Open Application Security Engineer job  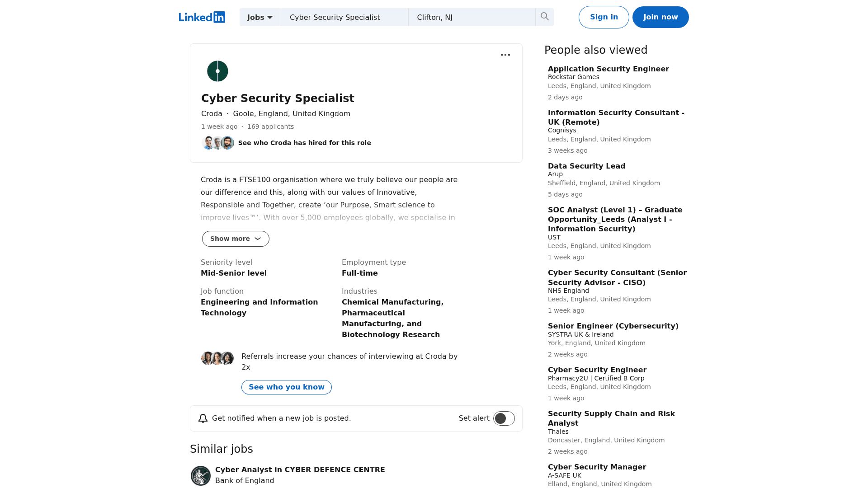(x=609, y=69)
